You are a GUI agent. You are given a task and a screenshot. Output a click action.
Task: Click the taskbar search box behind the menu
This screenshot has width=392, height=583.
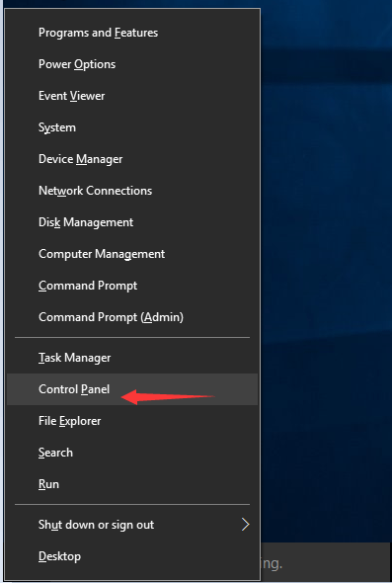(x=326, y=562)
